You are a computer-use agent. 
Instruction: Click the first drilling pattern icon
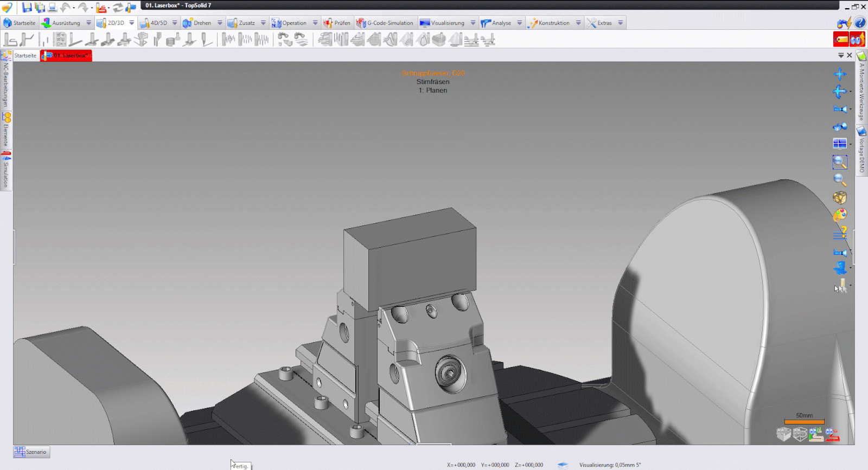(x=228, y=40)
